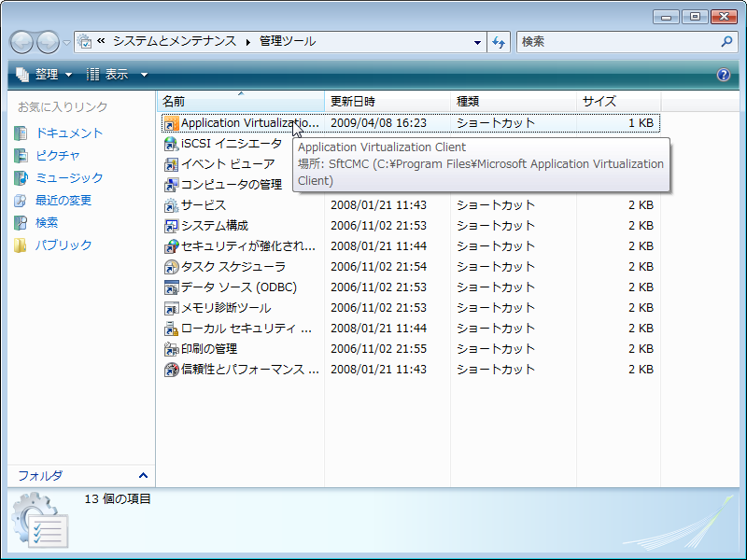The width and height of the screenshot is (747, 560).
Task: Sort by 更新日時 column header
Action: tap(388, 102)
